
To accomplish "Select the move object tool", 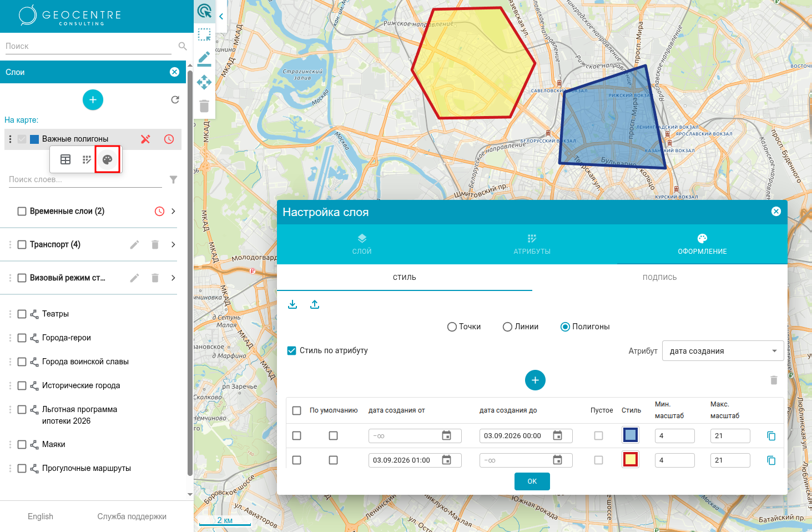I will click(x=204, y=82).
